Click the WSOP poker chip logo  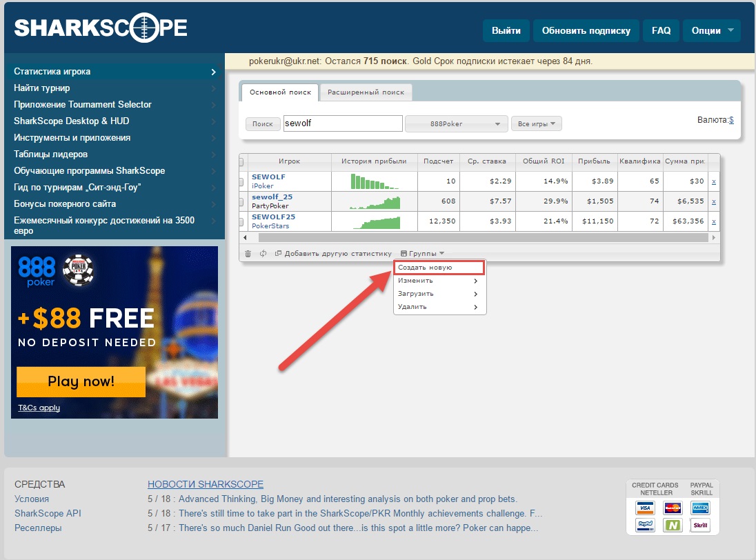coord(79,270)
